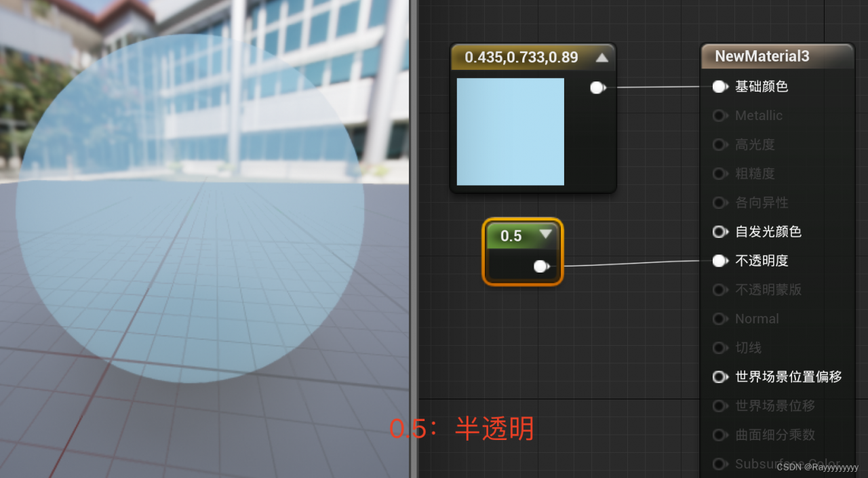Image resolution: width=868 pixels, height=478 pixels.
Task: Click the output pin of the 0.5 scalar node
Action: pyautogui.click(x=541, y=266)
